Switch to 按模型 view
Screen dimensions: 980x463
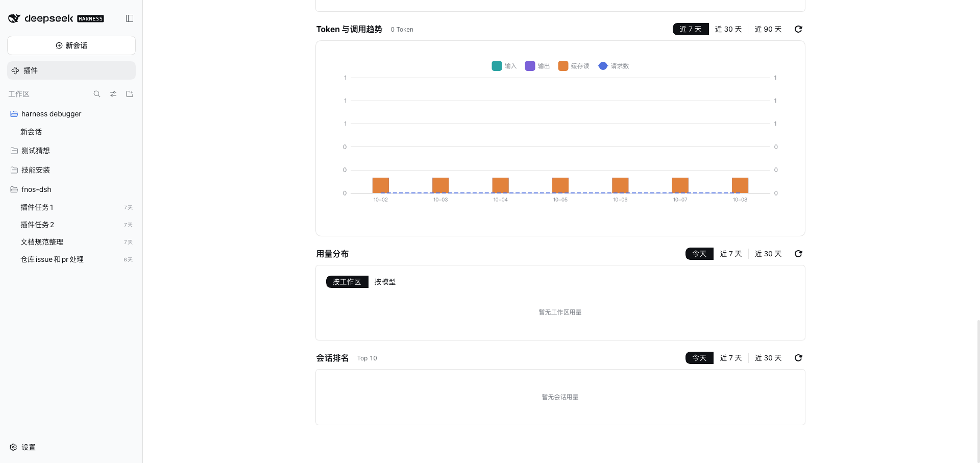click(x=385, y=282)
